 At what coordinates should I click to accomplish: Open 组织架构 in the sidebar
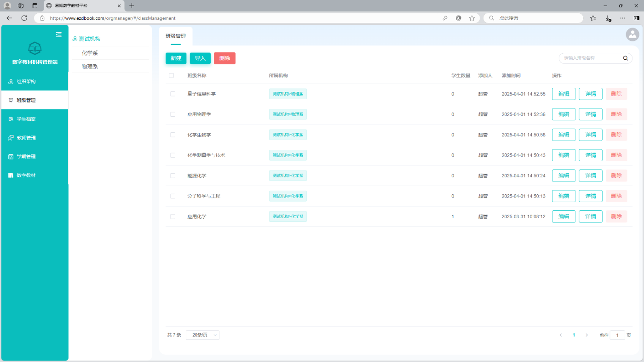pyautogui.click(x=35, y=81)
